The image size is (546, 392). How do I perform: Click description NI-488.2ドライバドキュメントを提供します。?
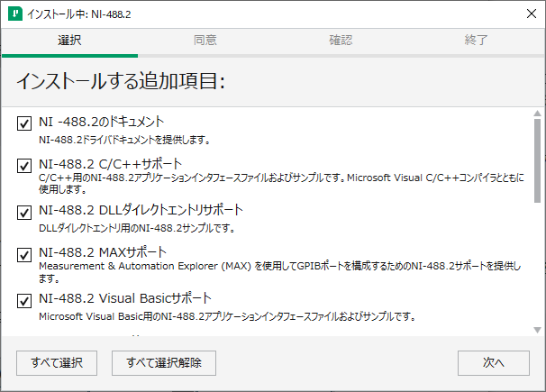(124, 140)
